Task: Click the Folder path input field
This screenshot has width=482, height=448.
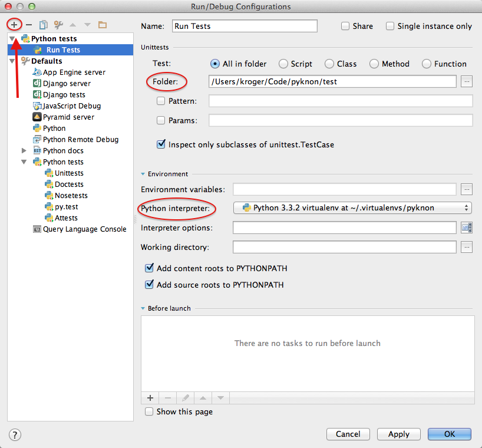Action: click(x=332, y=81)
